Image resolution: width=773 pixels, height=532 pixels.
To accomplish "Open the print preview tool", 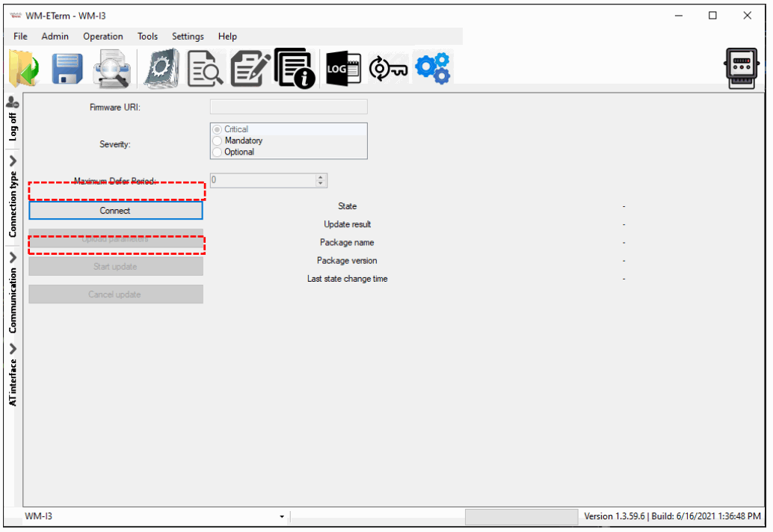I will tap(112, 67).
